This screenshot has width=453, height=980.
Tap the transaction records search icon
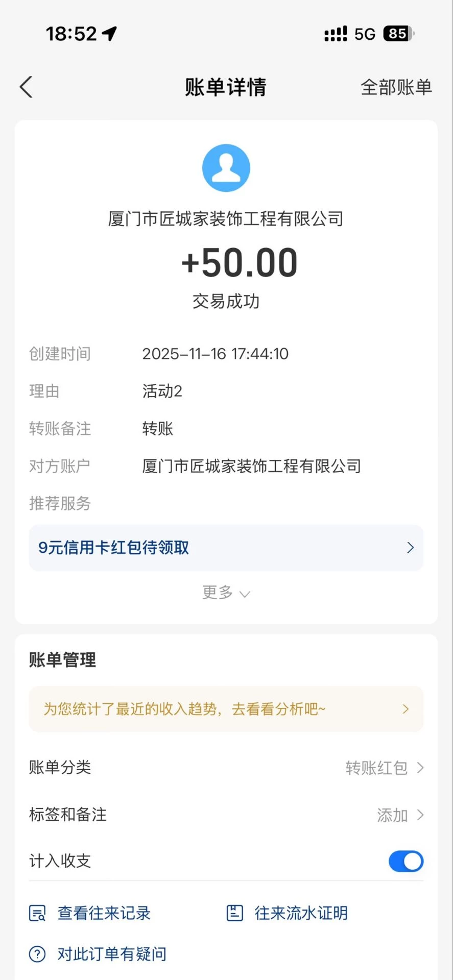click(x=37, y=913)
